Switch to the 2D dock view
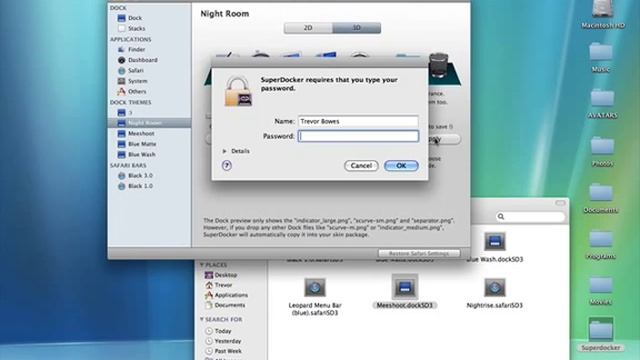The height and width of the screenshot is (360, 640). pyautogui.click(x=308, y=28)
